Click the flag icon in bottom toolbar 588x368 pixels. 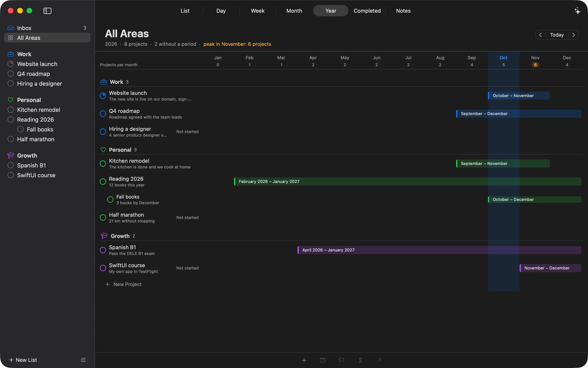[341, 360]
